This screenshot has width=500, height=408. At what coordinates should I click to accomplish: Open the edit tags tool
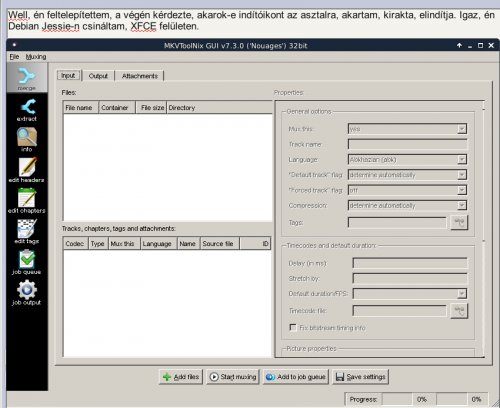27,231
